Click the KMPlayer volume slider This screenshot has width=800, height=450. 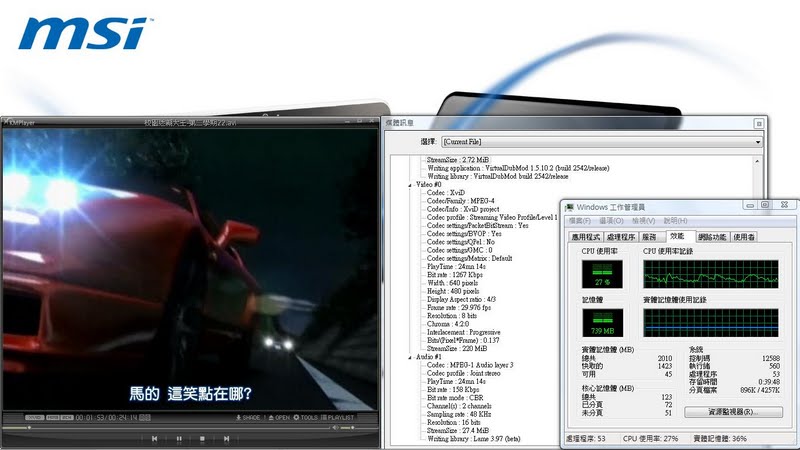click(346, 428)
